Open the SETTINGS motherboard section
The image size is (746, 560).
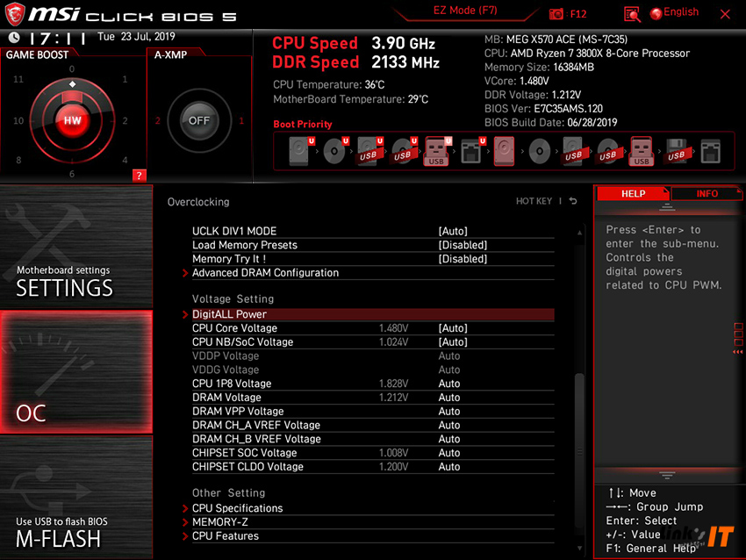coord(76,247)
